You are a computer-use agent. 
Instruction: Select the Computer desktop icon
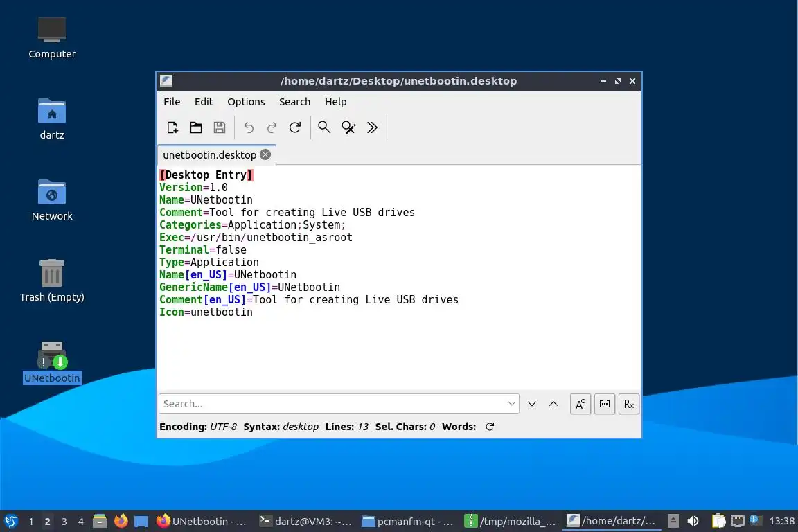pos(52,38)
